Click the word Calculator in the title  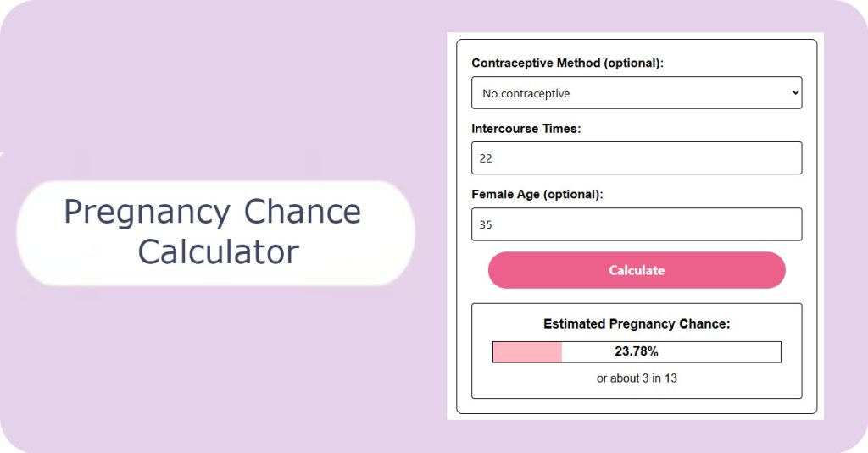click(219, 251)
